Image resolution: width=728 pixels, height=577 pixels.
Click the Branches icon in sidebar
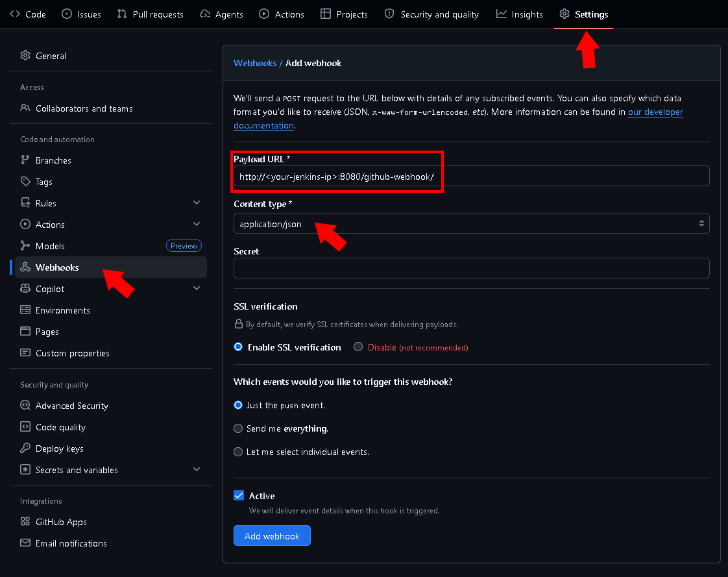pos(25,160)
